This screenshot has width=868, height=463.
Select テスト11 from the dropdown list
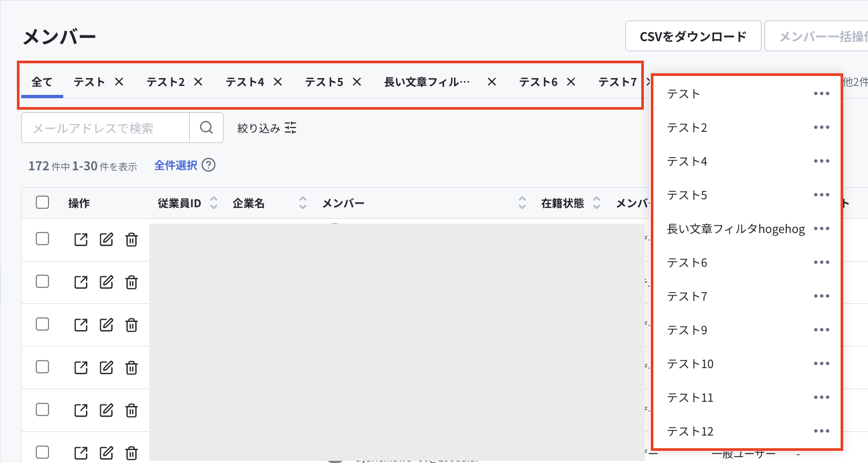690,398
